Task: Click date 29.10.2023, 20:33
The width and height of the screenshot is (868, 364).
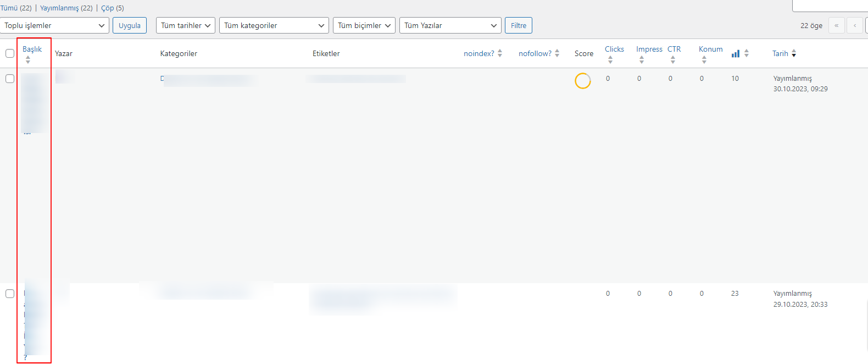Action: click(x=800, y=305)
